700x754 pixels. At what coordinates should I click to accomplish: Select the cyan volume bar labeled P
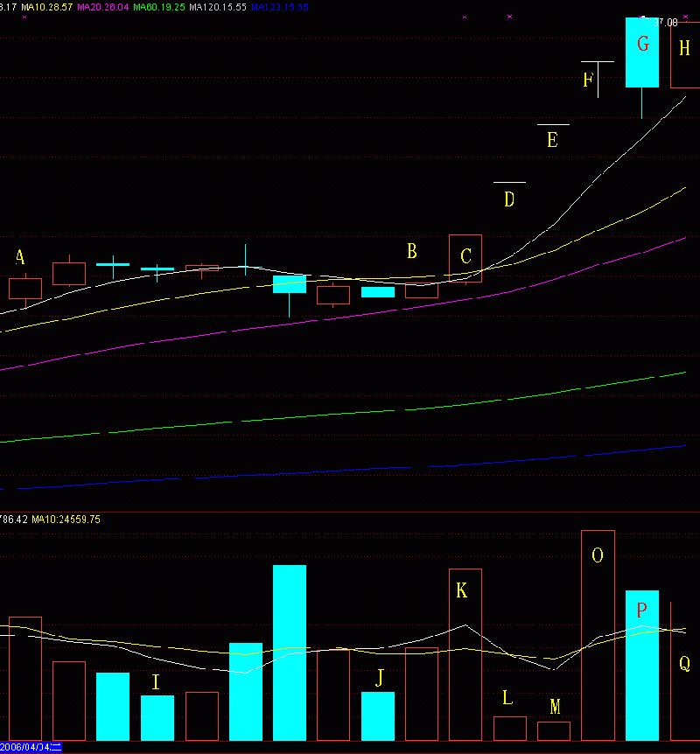[642, 665]
